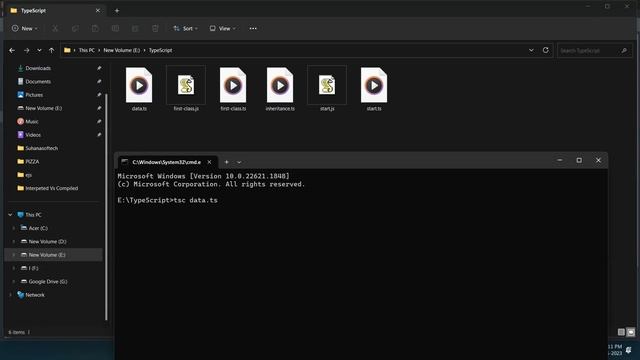This screenshot has height=360, width=640.
Task: Click This PC in the breadcrumb
Action: pos(87,50)
